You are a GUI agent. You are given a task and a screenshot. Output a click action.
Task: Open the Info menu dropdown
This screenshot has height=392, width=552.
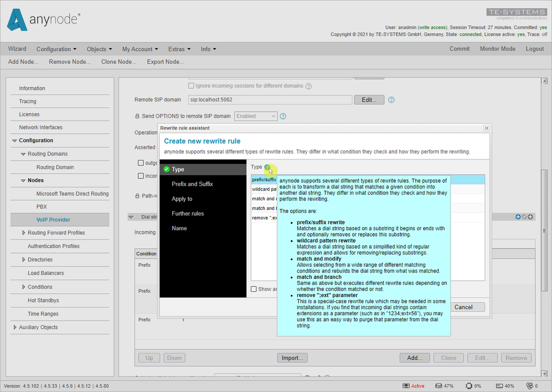coord(208,49)
